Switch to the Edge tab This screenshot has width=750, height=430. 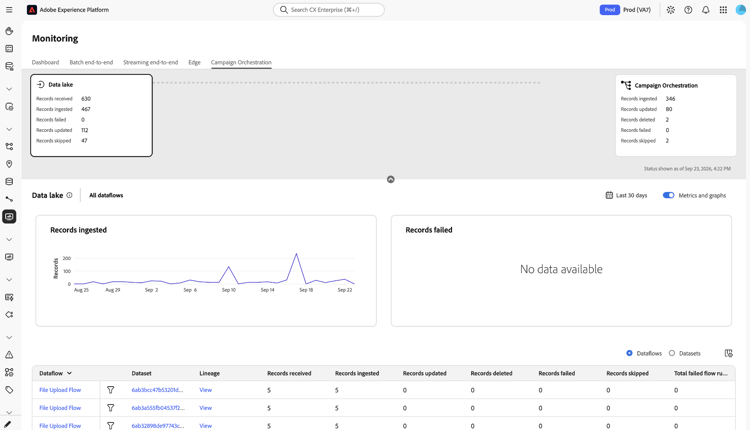click(x=194, y=62)
